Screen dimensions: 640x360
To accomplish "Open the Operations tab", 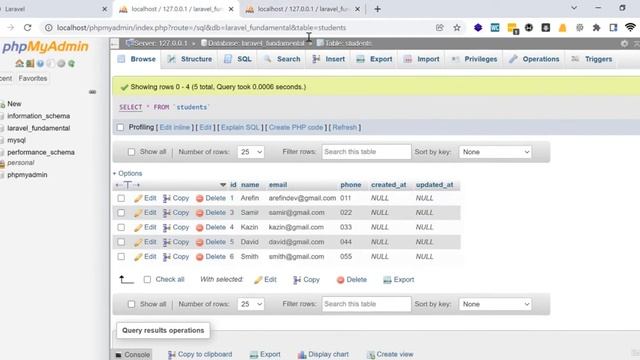I will pos(534,59).
